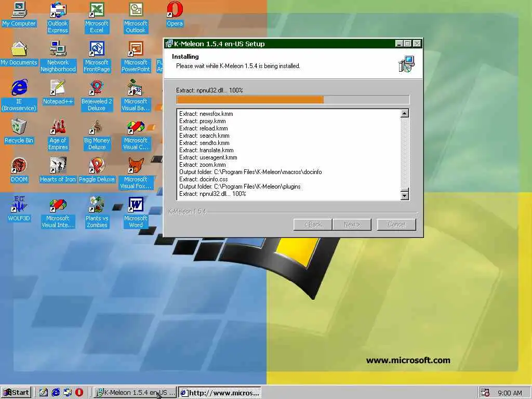Launch Outlook Express from desktop
Viewport: 532px width, 399px height.
[58, 18]
